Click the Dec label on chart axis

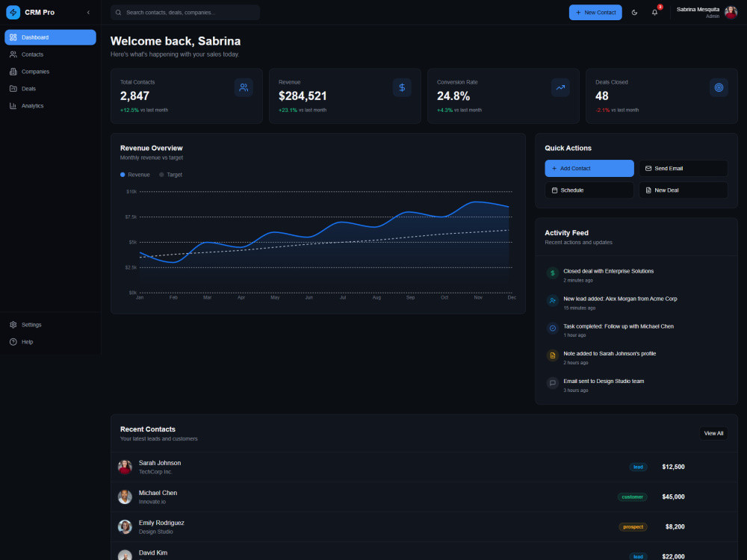coord(512,298)
